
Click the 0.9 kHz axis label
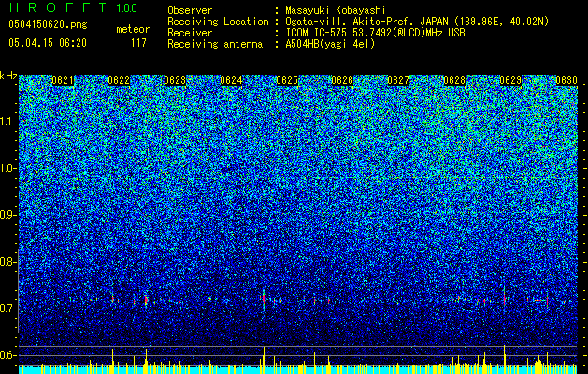pyautogui.click(x=7, y=215)
